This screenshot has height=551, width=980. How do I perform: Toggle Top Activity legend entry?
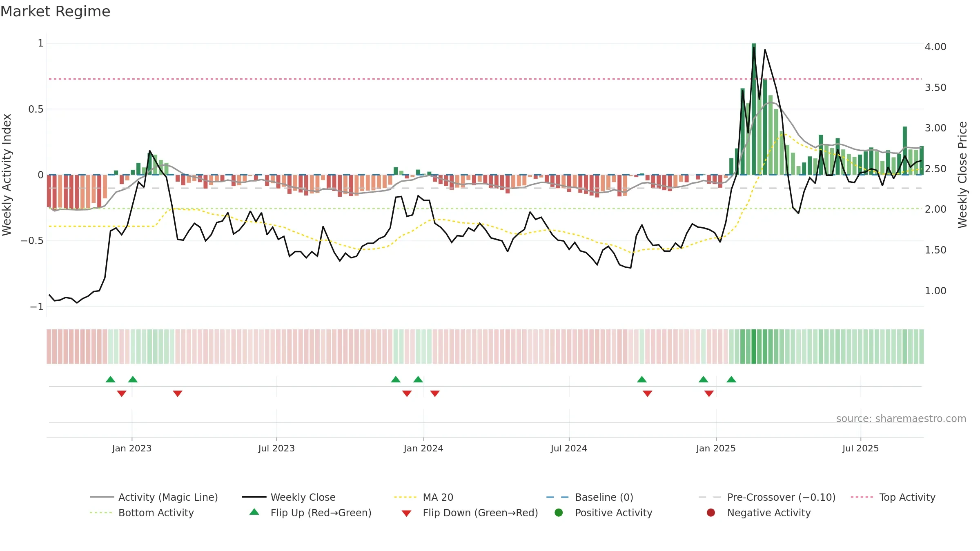[893, 497]
